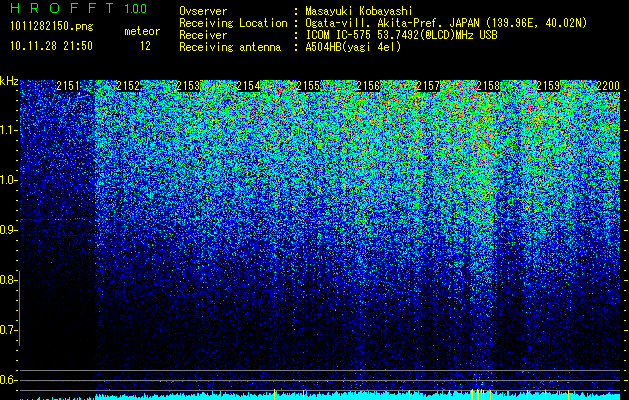Screen dimensions: 629x400
Task: Click the 1.1 kHz frequency label
Action: point(8,130)
